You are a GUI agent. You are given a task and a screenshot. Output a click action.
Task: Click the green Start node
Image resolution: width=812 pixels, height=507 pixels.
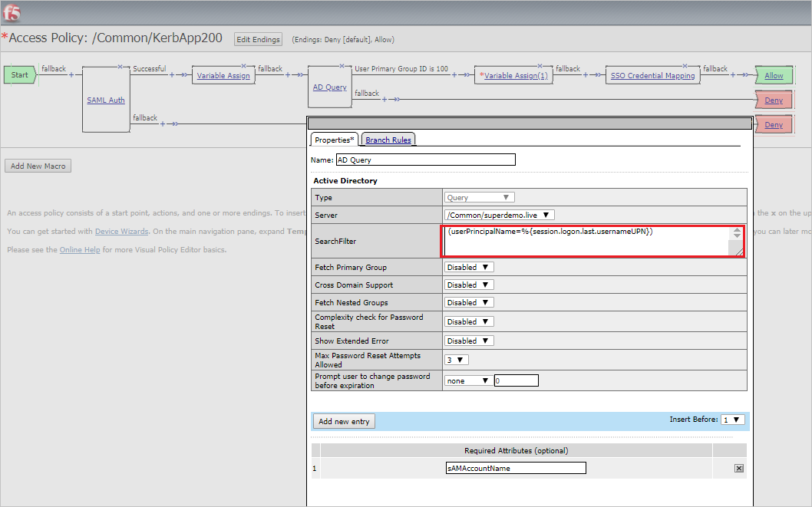click(20, 74)
